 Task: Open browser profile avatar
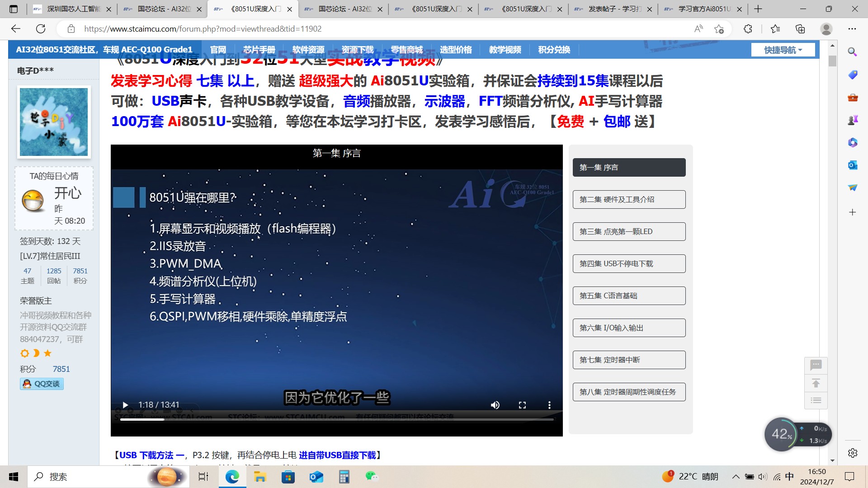(x=826, y=29)
